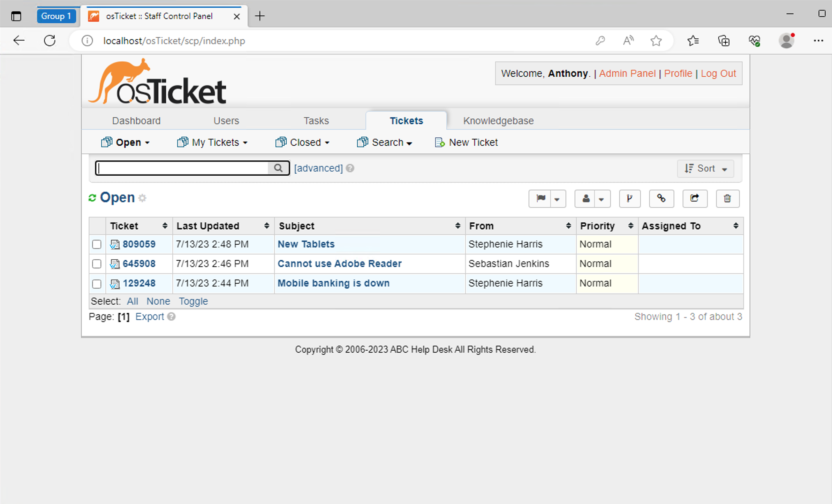Open the My Tickets dropdown
This screenshot has height=504, width=832.
pos(212,142)
